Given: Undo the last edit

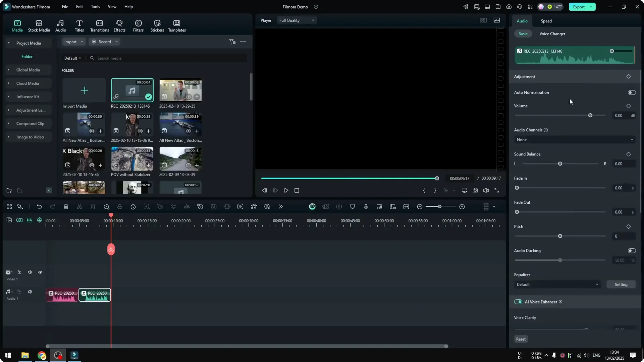Looking at the screenshot, I should pyautogui.click(x=39, y=206).
